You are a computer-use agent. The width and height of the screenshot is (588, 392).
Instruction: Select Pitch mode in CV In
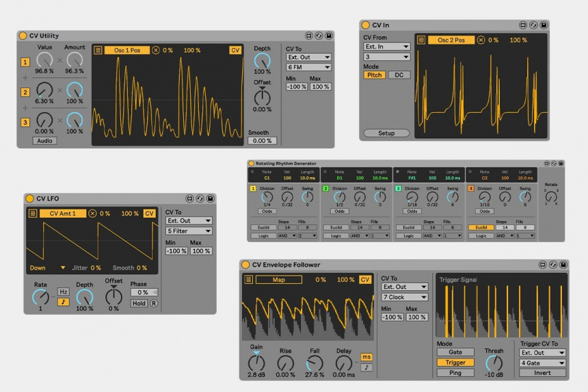(x=374, y=75)
